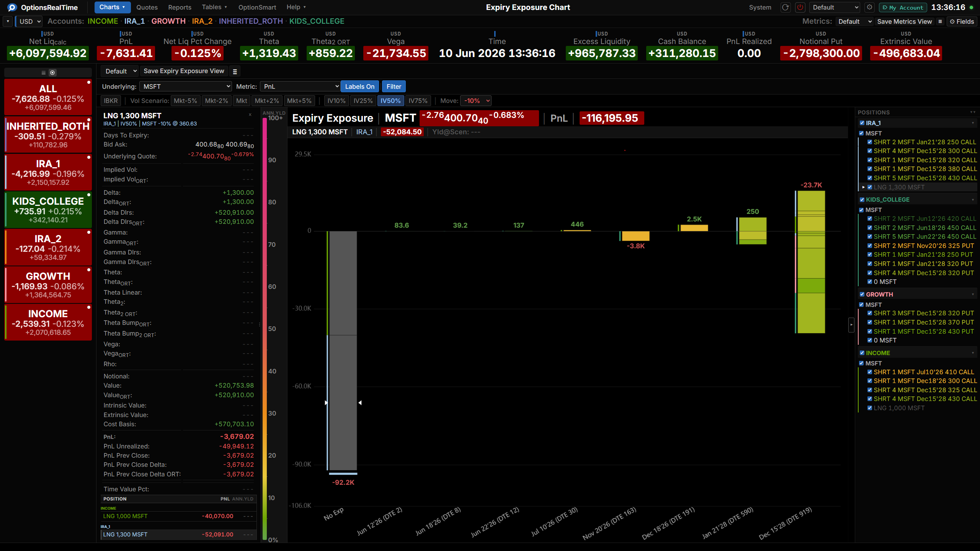Click the Filter button

coord(394,86)
